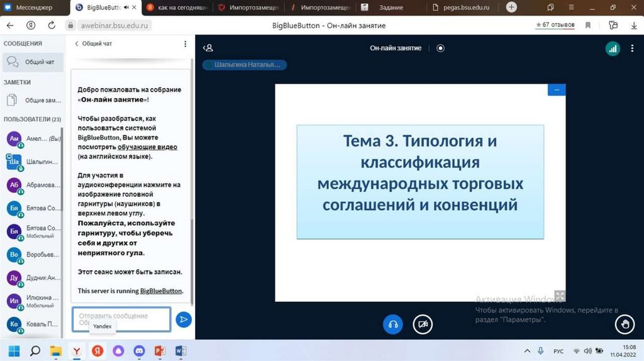The width and height of the screenshot is (644, 361).
Task: Open Общий чат in sidebar
Action: tap(33, 62)
